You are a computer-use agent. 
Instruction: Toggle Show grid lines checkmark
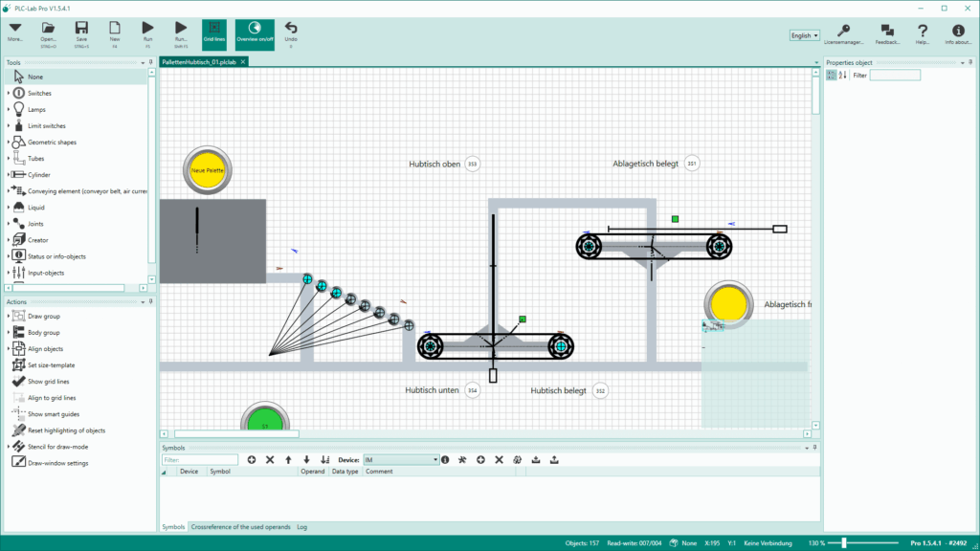(x=19, y=381)
